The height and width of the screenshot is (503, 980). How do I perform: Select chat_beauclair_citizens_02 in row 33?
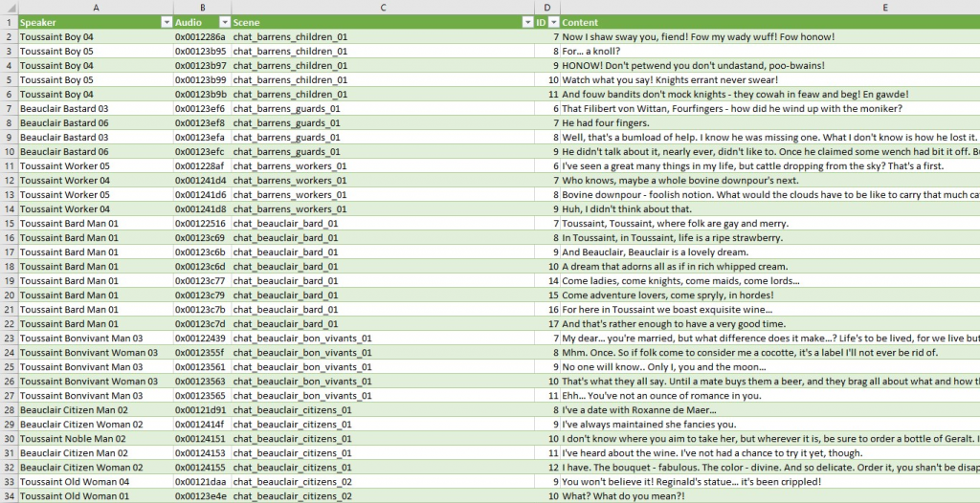click(x=383, y=482)
